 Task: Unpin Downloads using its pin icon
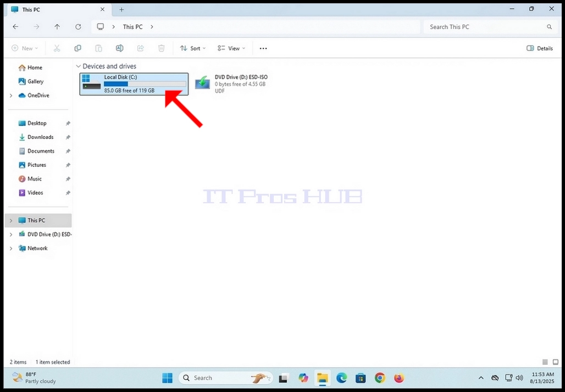point(68,137)
